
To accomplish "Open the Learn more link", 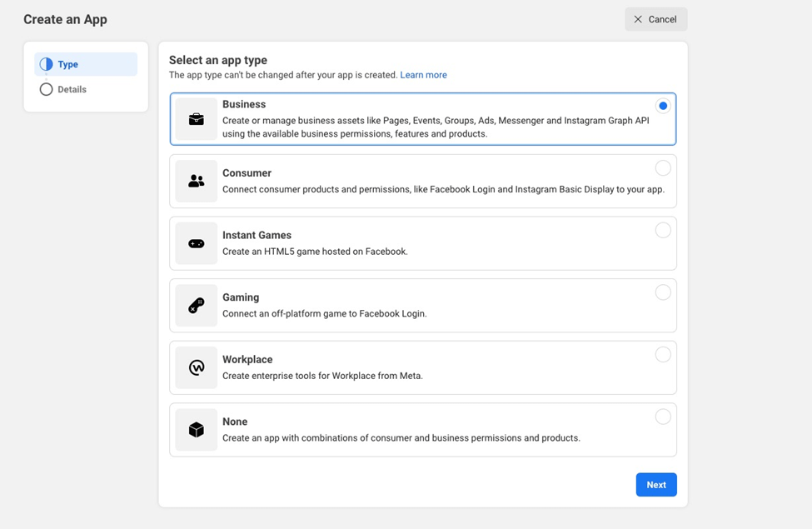I will (x=423, y=75).
